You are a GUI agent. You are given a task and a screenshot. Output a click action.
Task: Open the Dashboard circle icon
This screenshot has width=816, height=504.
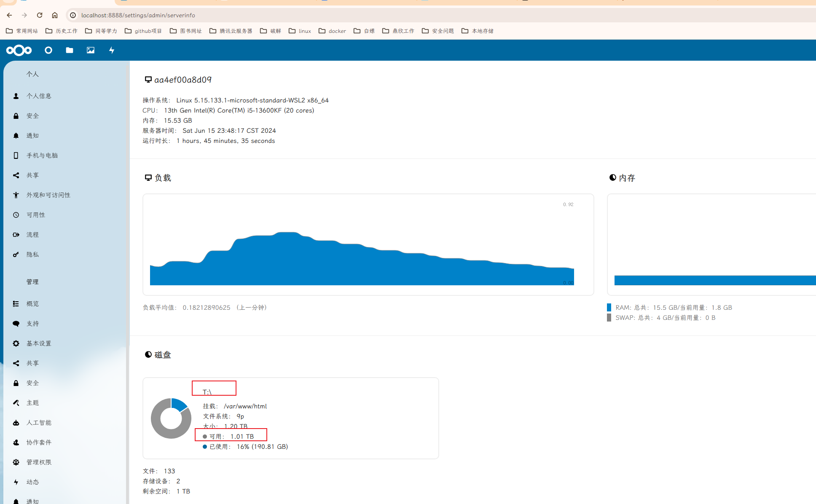(x=48, y=50)
